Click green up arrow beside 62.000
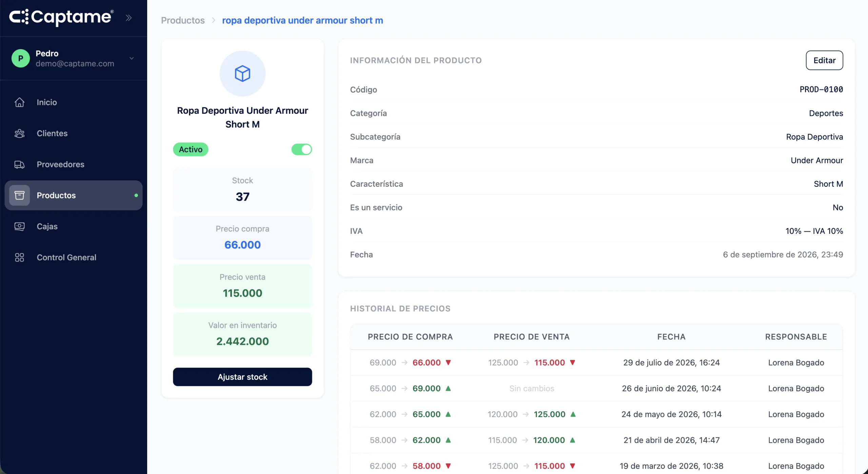The image size is (868, 474). click(448, 440)
